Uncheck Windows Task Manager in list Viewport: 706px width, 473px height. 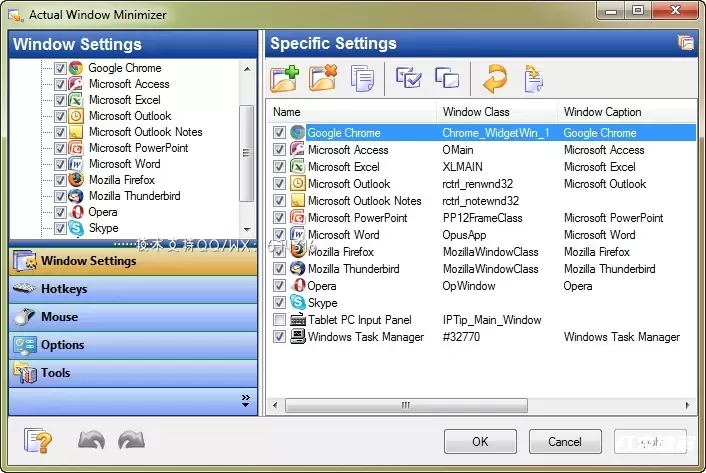279,337
